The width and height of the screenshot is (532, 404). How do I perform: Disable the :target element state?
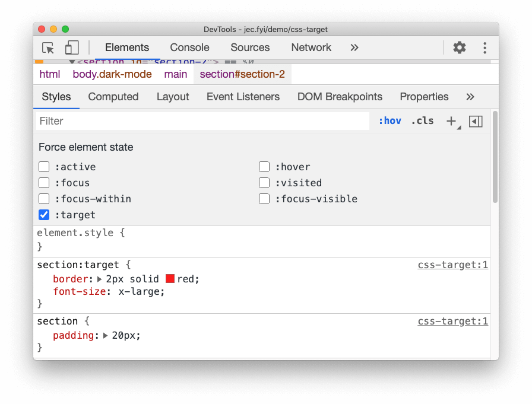(44, 215)
